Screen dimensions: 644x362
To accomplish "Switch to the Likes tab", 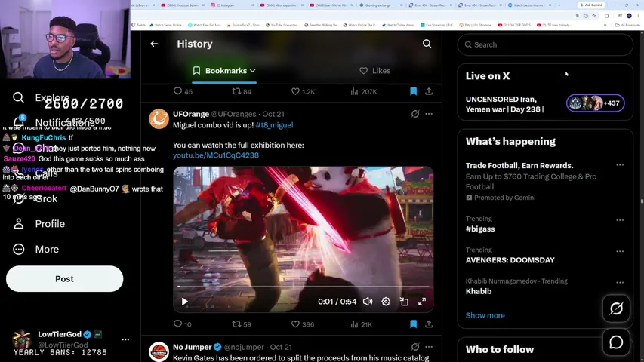I will 374,71.
